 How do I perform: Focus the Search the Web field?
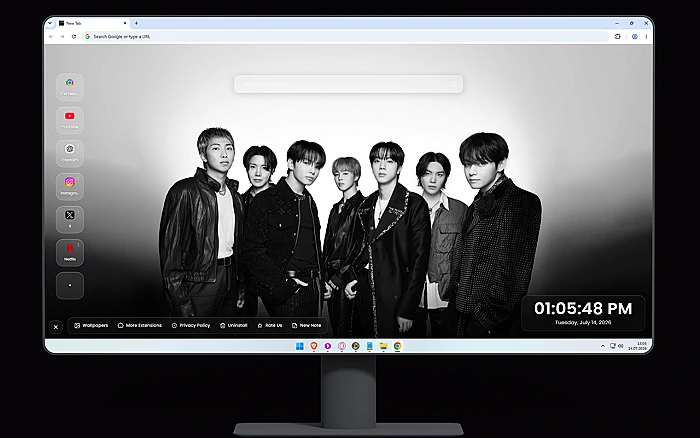pyautogui.click(x=348, y=84)
